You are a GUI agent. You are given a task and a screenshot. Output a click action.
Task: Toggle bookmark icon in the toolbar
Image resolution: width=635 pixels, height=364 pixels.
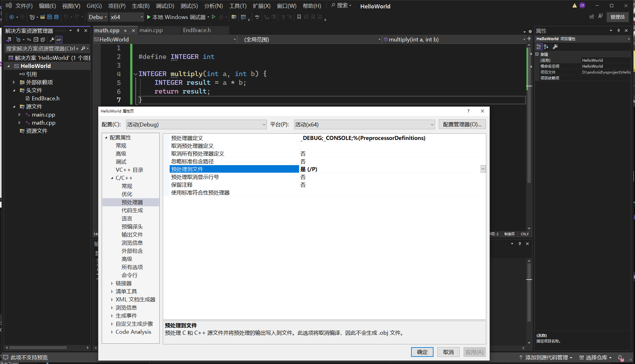click(299, 17)
